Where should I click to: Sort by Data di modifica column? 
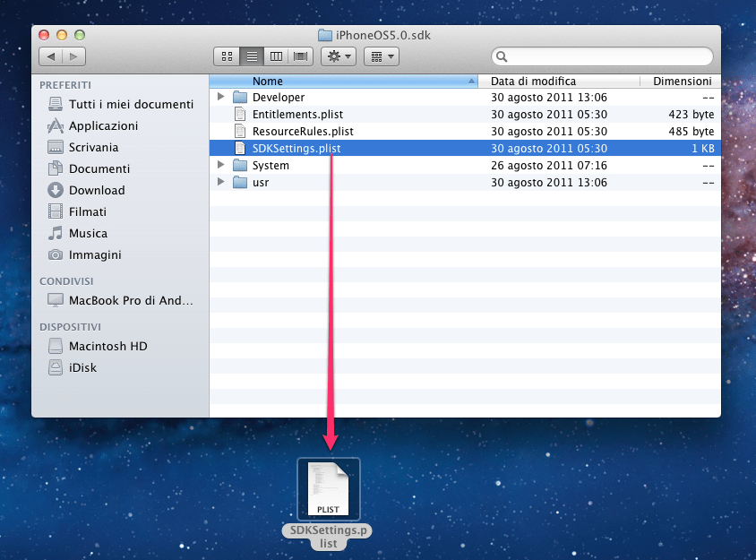(x=559, y=81)
